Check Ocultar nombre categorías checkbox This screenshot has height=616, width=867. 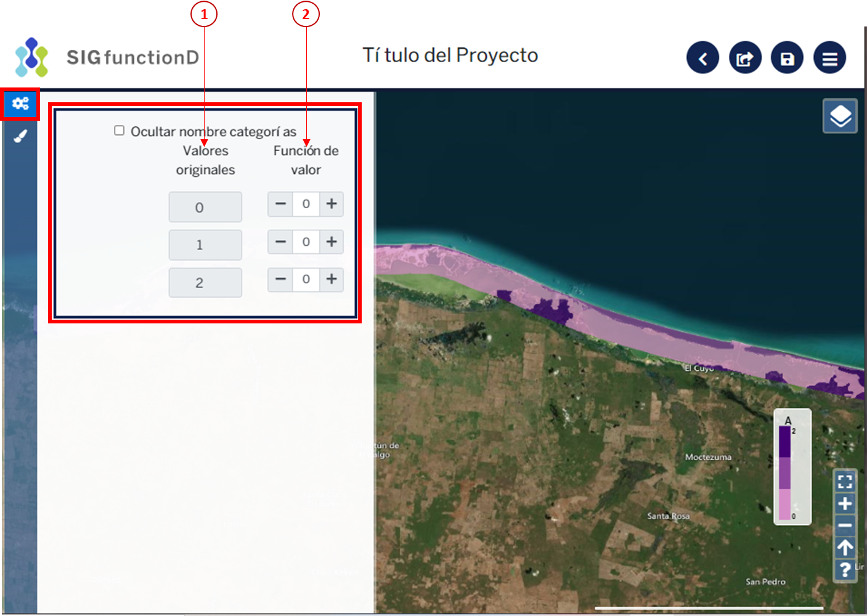click(x=120, y=131)
